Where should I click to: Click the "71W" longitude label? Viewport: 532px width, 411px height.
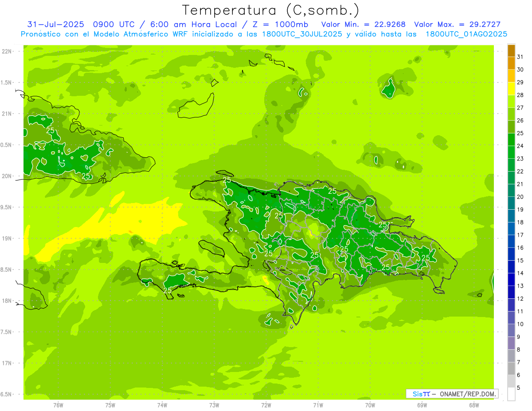coord(318,405)
